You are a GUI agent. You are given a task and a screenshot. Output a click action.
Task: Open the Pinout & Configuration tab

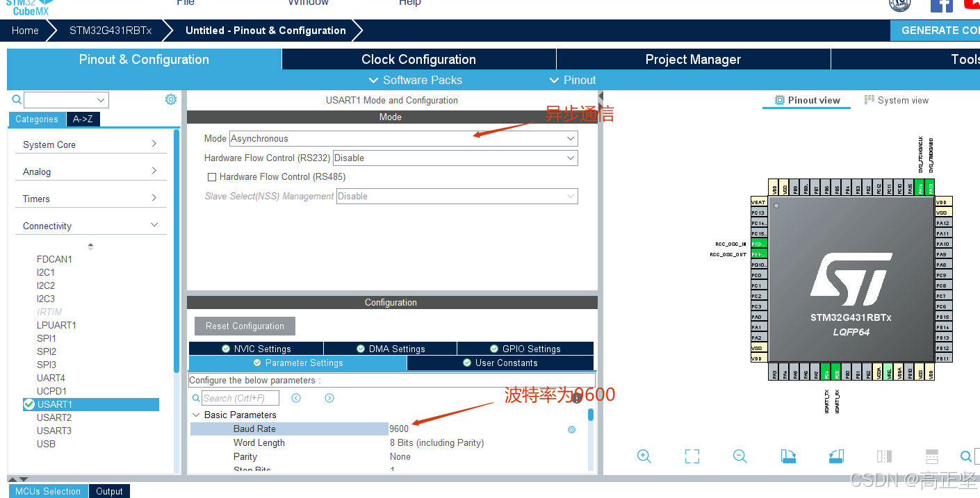tap(144, 60)
